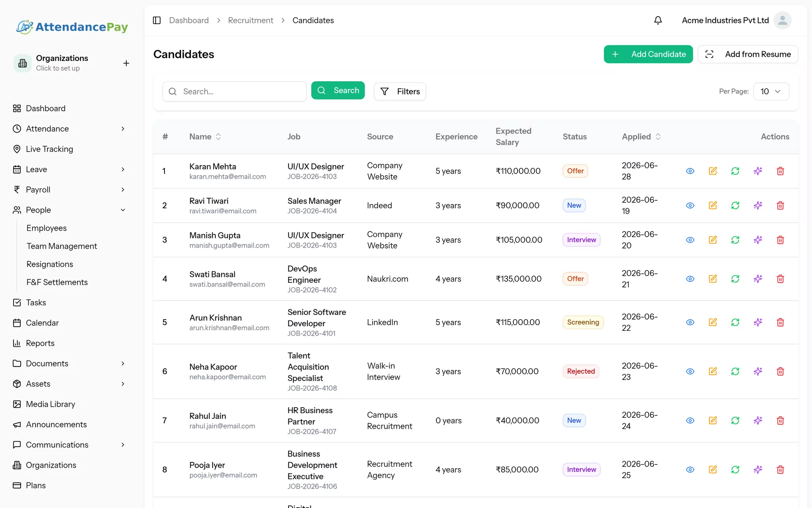
Task: Open the notifications bell
Action: tap(658, 20)
